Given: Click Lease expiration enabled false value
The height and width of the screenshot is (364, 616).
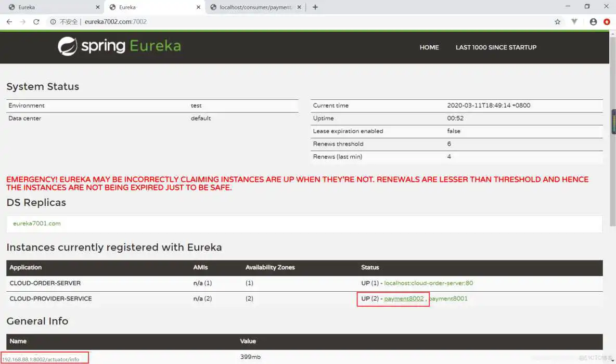Looking at the screenshot, I should pyautogui.click(x=454, y=131).
